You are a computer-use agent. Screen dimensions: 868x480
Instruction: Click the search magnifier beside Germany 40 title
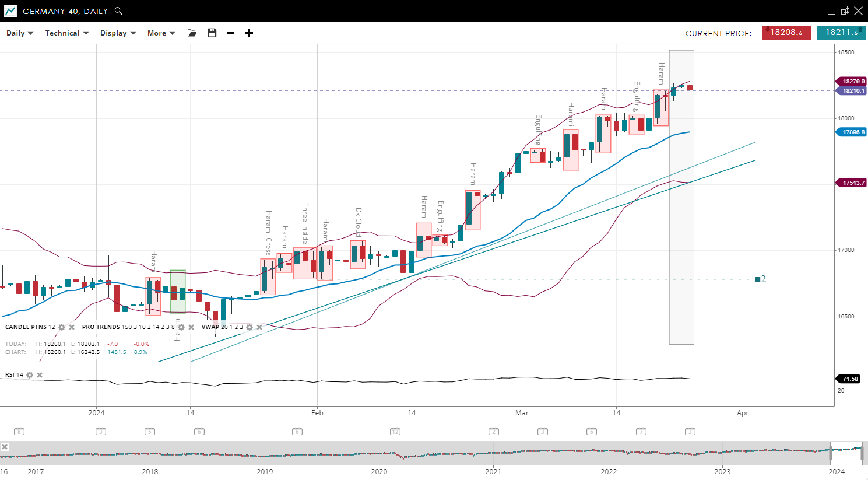pyautogui.click(x=118, y=11)
